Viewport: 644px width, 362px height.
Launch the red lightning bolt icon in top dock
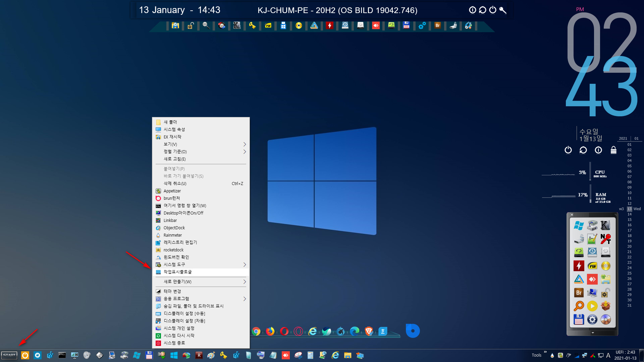(330, 25)
